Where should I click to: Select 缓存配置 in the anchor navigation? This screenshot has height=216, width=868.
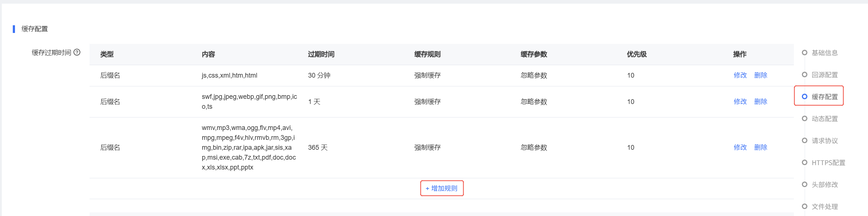[x=825, y=97]
